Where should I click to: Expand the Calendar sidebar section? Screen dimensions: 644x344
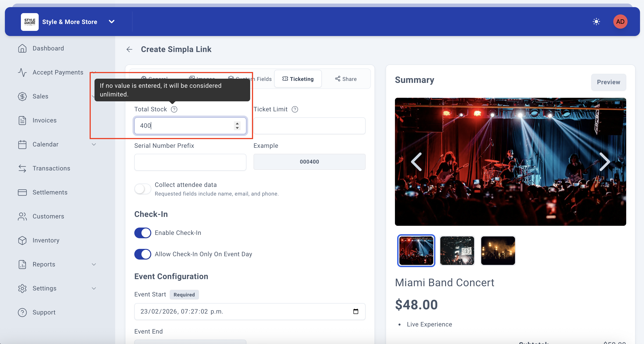click(x=94, y=144)
